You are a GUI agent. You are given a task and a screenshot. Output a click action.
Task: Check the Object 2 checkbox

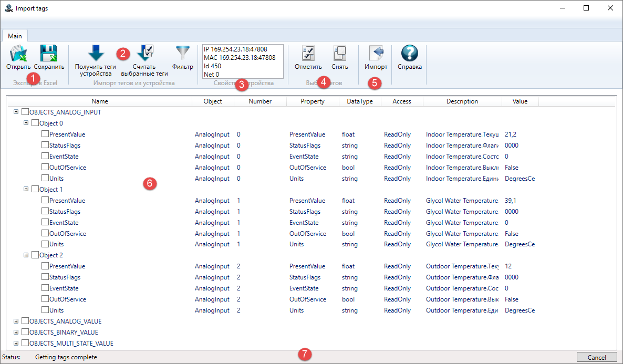[x=35, y=255]
